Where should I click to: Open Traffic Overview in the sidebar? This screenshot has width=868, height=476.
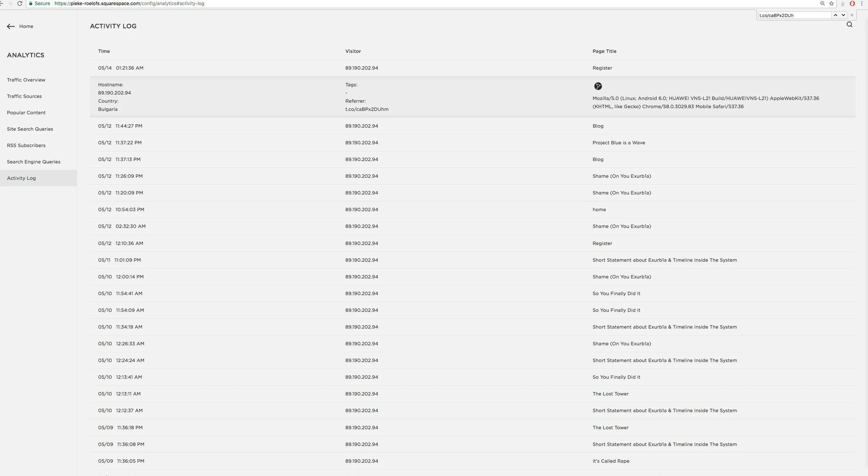[x=26, y=80]
